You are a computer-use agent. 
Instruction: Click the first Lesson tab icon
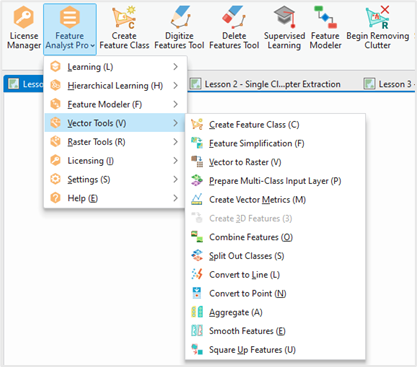click(x=14, y=84)
